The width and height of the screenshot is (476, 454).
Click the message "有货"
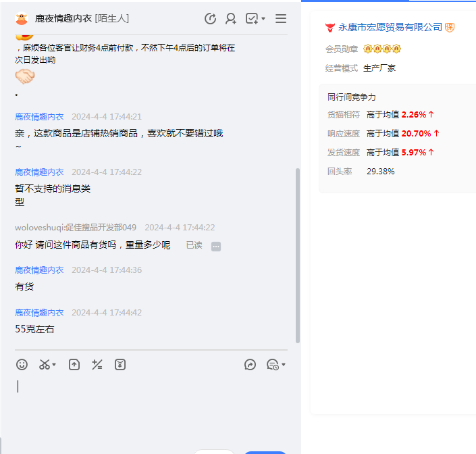click(x=24, y=286)
